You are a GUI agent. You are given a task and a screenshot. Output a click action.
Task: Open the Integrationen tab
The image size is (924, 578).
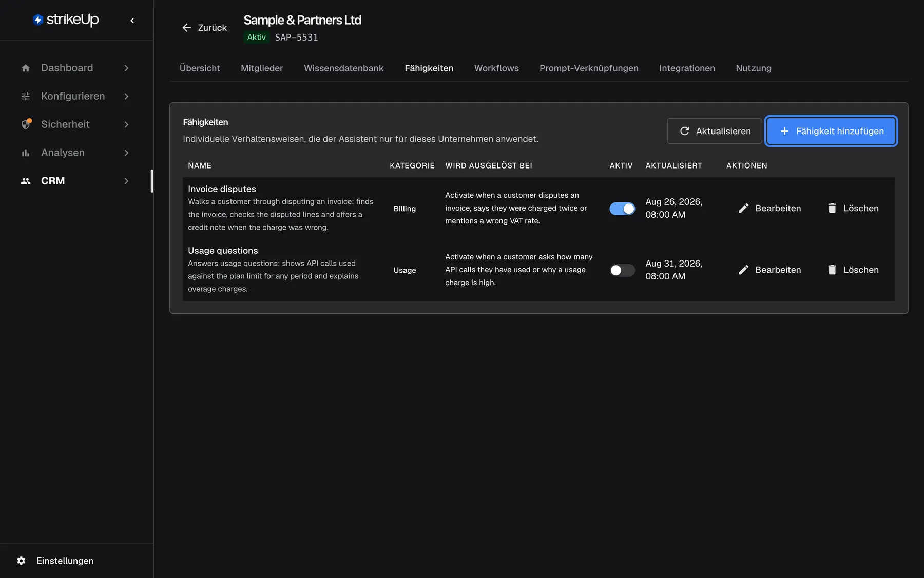[687, 68]
